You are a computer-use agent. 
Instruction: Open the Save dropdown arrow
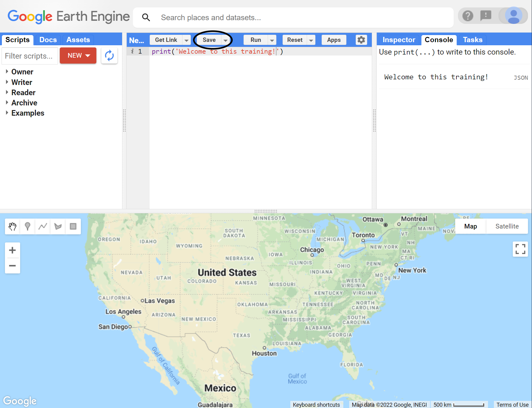[x=226, y=40]
